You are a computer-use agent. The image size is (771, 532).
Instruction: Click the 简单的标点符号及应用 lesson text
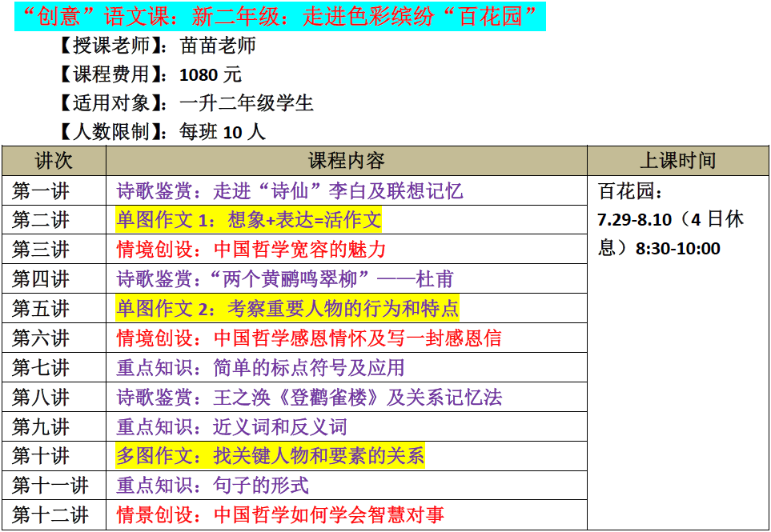260,368
